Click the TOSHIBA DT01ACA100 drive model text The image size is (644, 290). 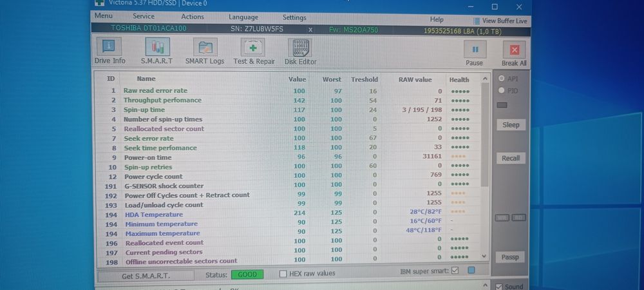pos(148,28)
